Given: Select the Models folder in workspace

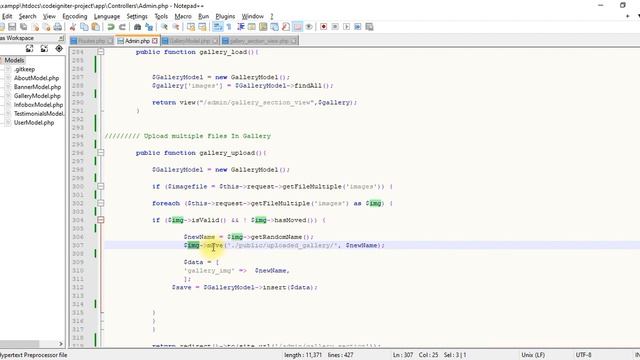Looking at the screenshot, I should click(x=14, y=60).
